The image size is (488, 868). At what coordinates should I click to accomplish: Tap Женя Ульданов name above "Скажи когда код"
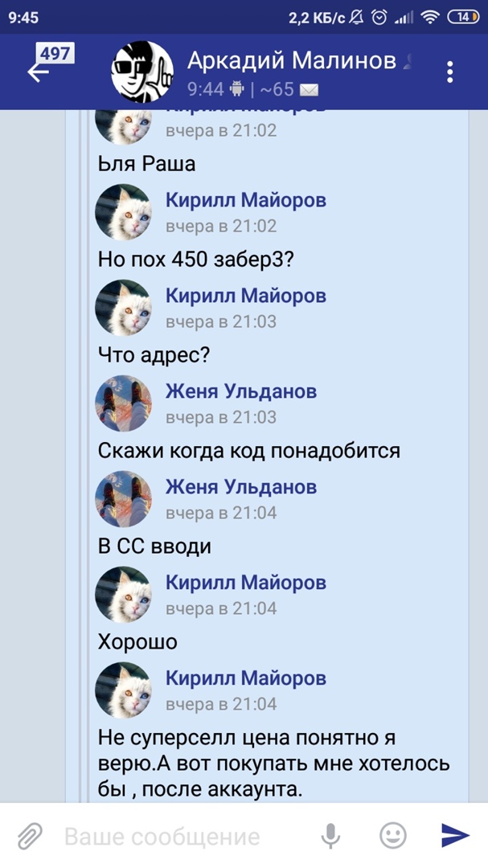coord(241,391)
